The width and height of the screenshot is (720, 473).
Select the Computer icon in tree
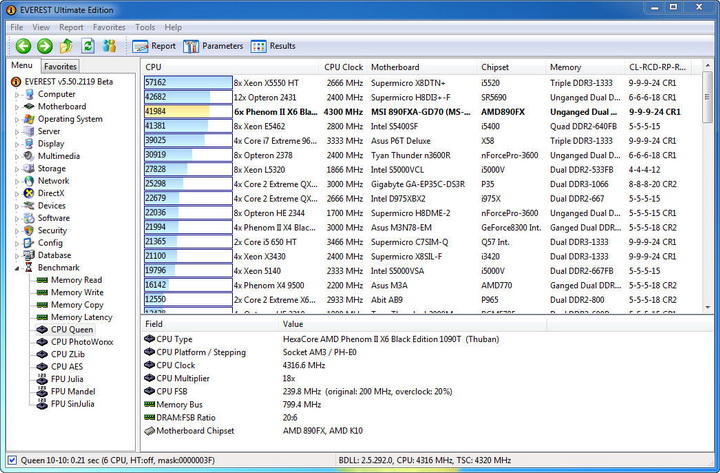pyautogui.click(x=29, y=94)
